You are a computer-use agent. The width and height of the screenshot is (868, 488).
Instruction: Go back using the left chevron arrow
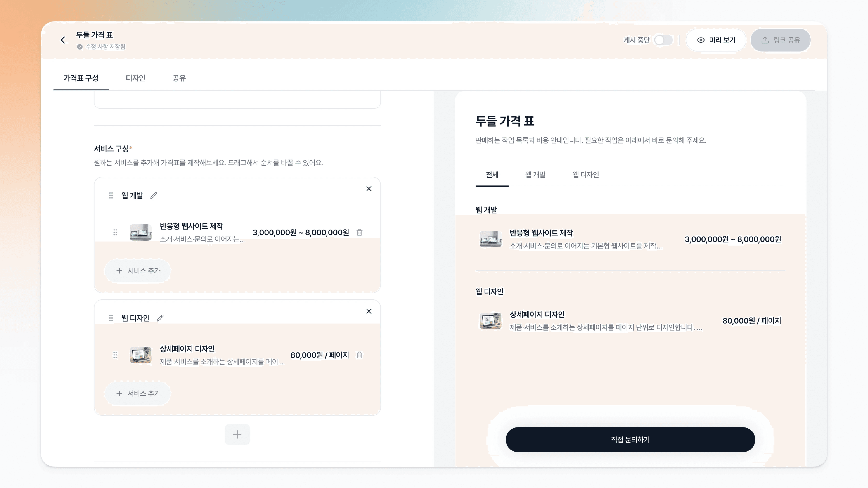point(63,40)
